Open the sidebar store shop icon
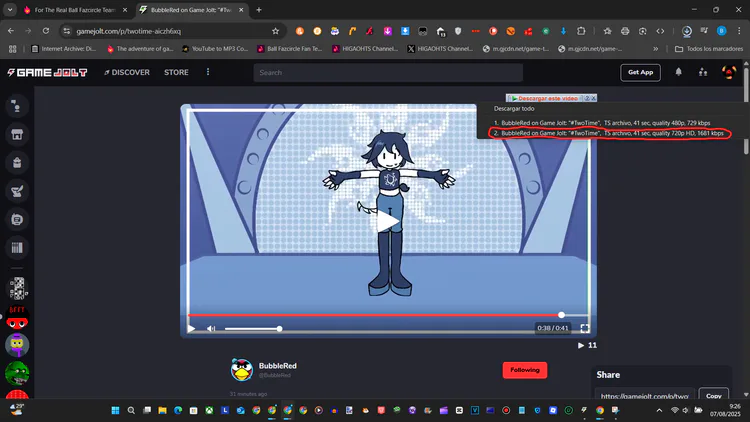Image resolution: width=750 pixels, height=422 pixels. (x=17, y=134)
